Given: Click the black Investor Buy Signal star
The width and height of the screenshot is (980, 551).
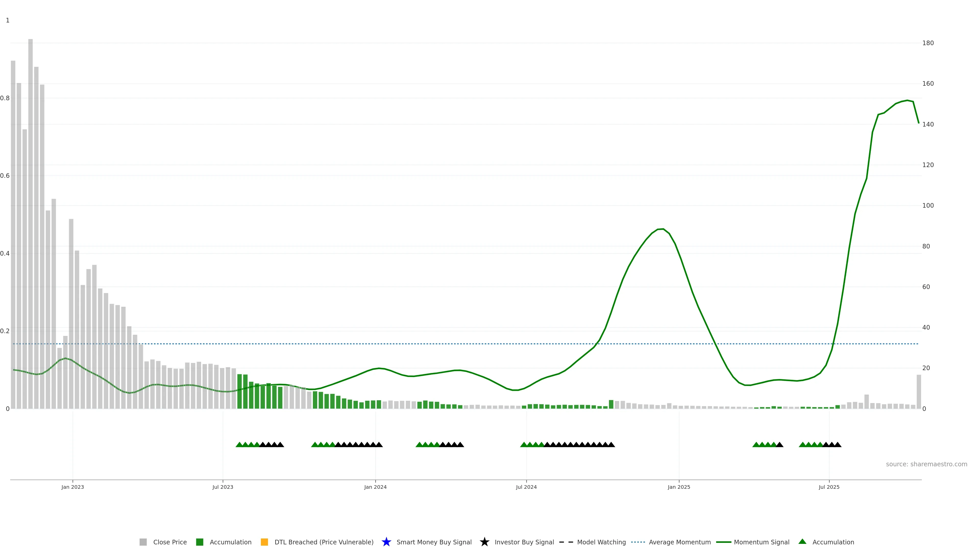Looking at the screenshot, I should click(484, 542).
